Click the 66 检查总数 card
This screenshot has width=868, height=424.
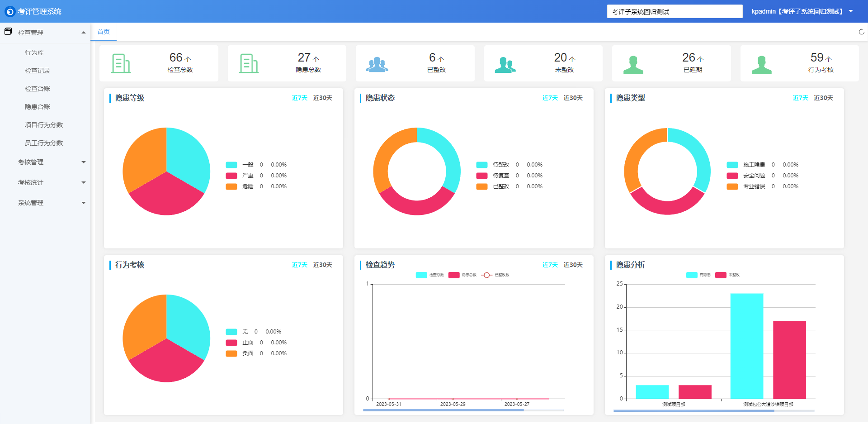click(159, 63)
